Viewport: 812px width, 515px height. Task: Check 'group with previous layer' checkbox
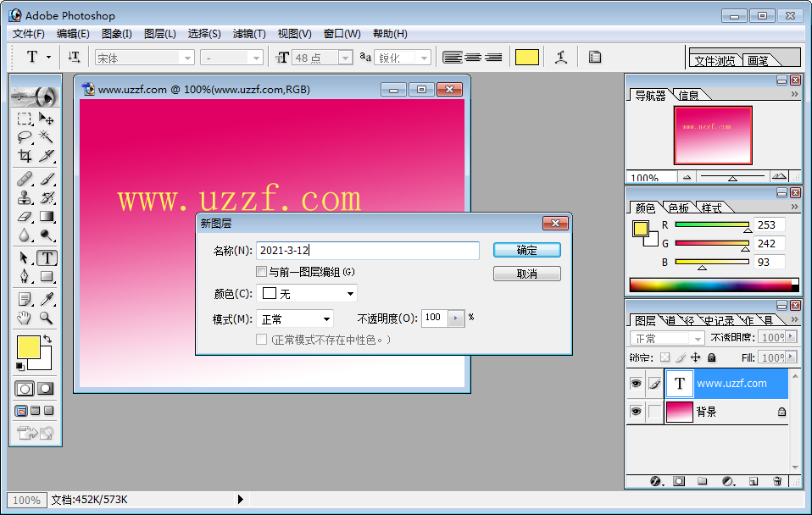click(262, 272)
